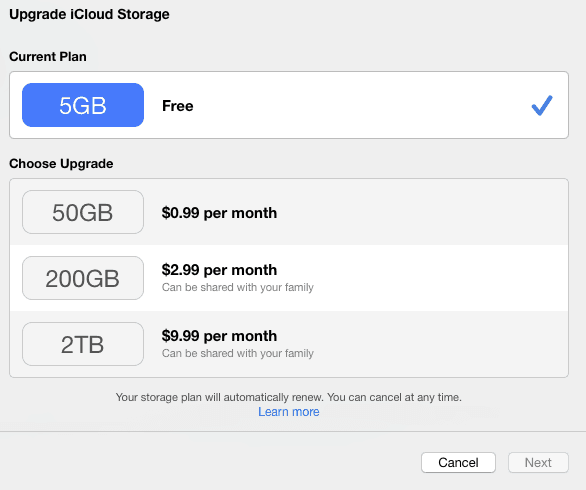Select the $9.99 per month plan text
The height and width of the screenshot is (490, 586).
(219, 336)
